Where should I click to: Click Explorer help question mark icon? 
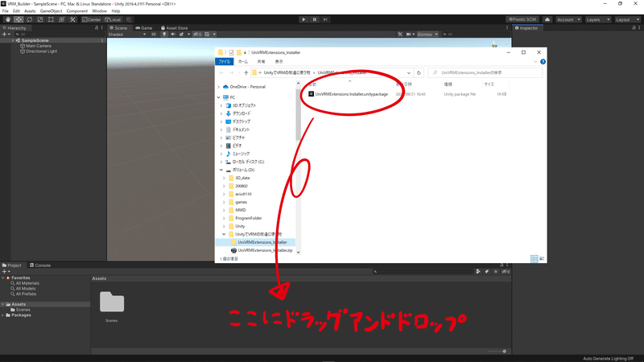point(543,62)
